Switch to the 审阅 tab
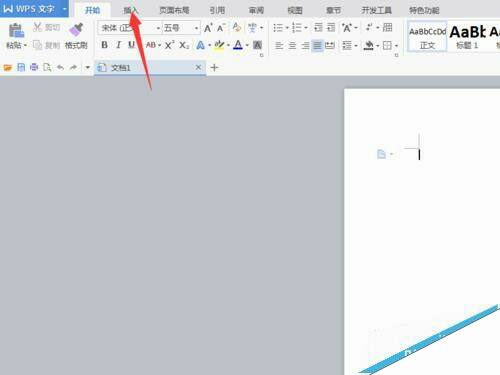 [256, 10]
